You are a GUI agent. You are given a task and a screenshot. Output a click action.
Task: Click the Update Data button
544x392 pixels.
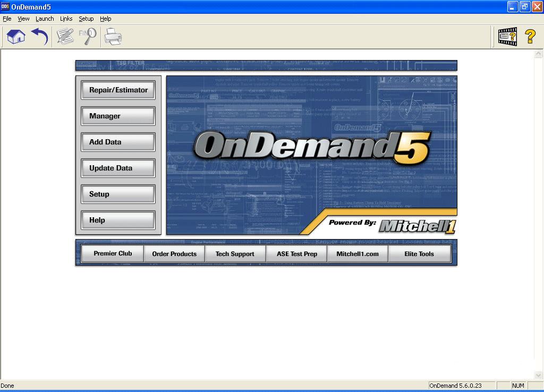coord(118,168)
